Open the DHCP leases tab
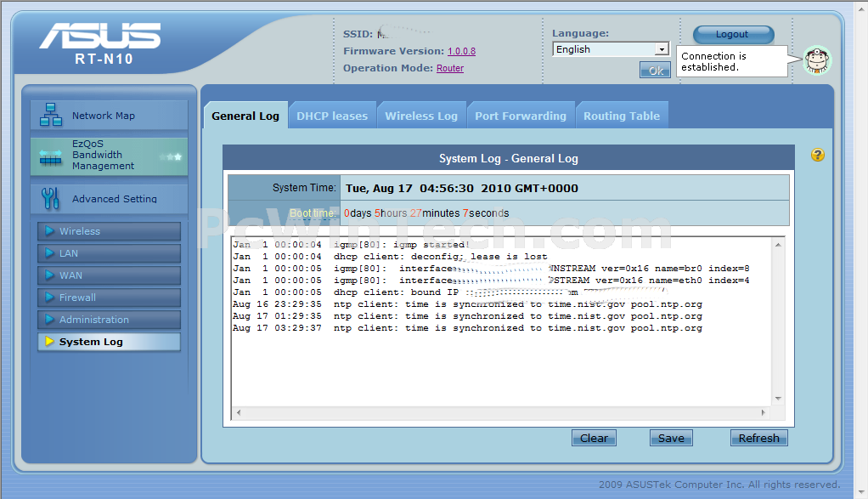This screenshot has height=499, width=868. point(332,116)
